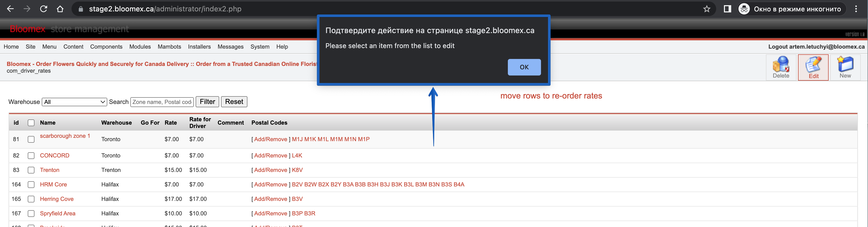Open the Mambots menu
The height and width of the screenshot is (227, 868).
pyautogui.click(x=169, y=47)
